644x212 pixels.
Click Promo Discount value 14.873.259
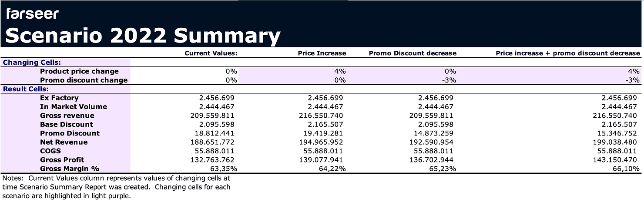433,133
